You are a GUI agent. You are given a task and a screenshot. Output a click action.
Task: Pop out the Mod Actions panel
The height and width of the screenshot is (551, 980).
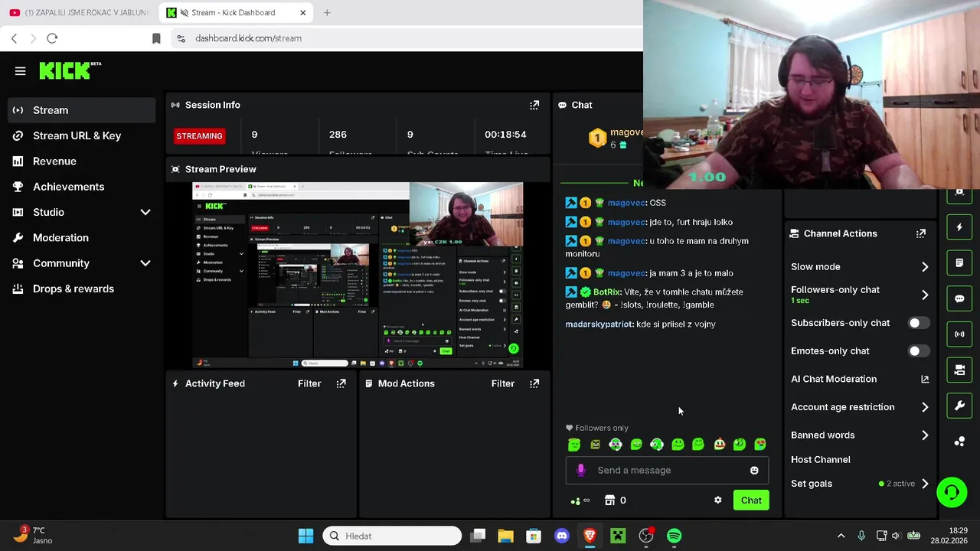pyautogui.click(x=534, y=383)
